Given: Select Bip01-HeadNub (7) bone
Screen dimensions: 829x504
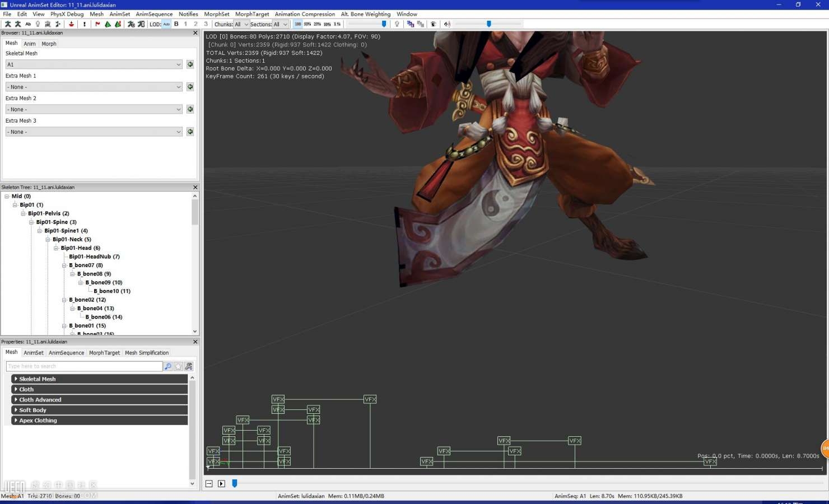Looking at the screenshot, I should 94,257.
